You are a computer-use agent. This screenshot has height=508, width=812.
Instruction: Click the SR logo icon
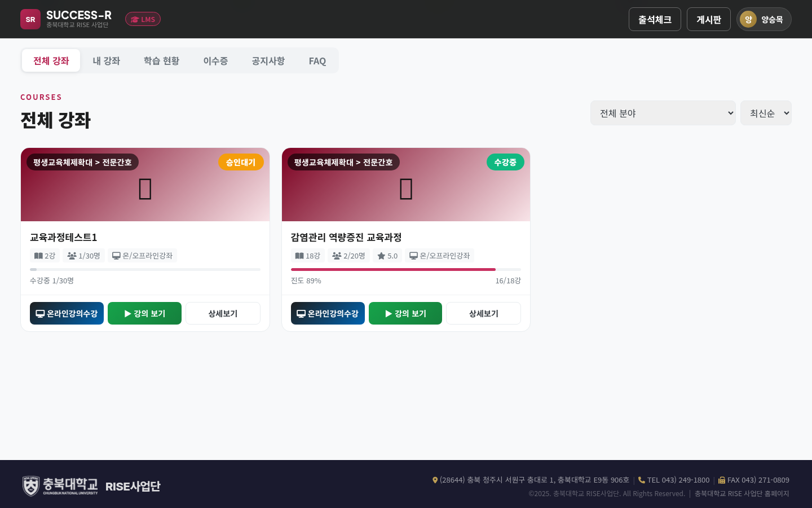pos(30,19)
